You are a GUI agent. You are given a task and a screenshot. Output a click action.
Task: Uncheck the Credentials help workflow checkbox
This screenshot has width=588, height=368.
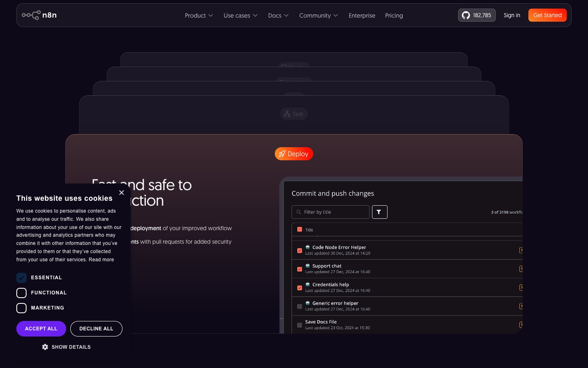pyautogui.click(x=299, y=288)
